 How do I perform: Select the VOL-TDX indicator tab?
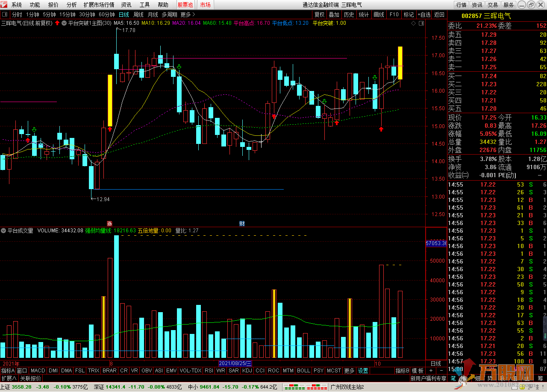point(191,371)
